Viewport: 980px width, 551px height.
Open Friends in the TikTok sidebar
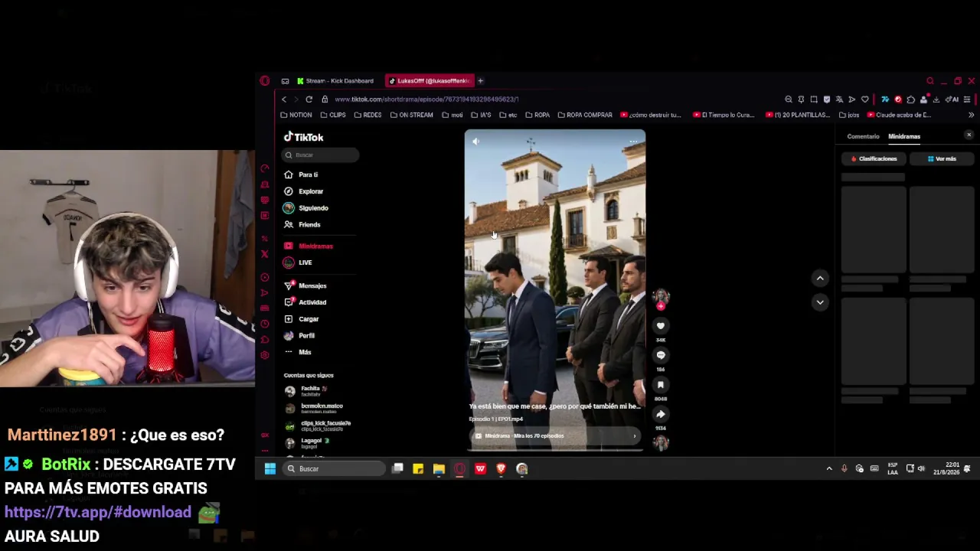pyautogui.click(x=302, y=225)
